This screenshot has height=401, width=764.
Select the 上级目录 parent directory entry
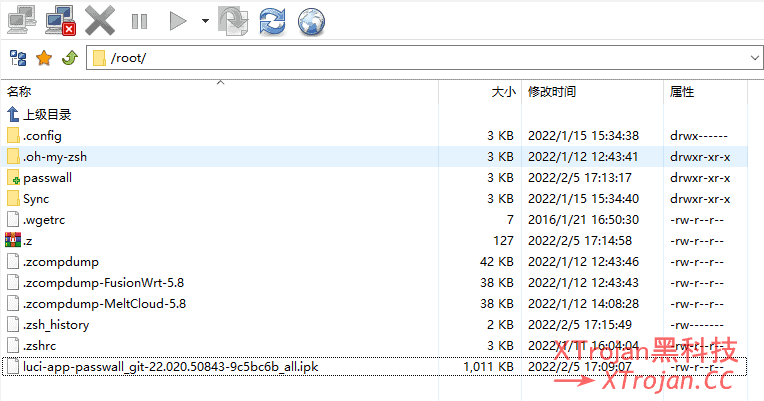(47, 114)
